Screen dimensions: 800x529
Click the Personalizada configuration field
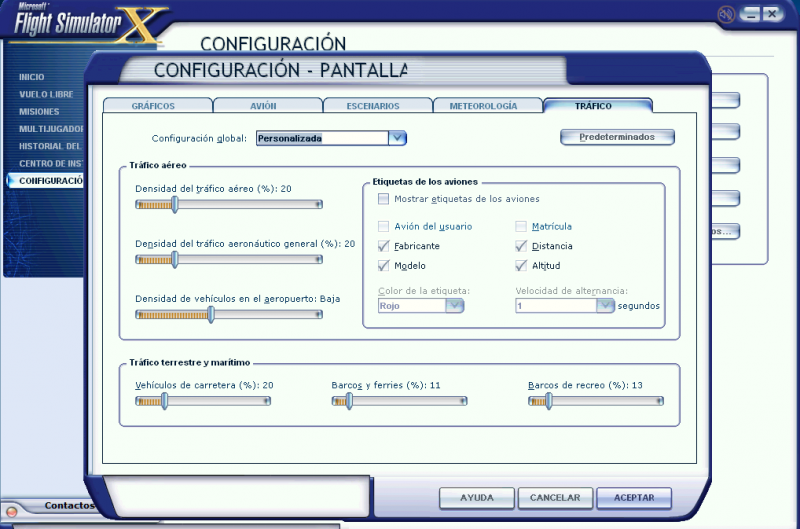[322, 138]
